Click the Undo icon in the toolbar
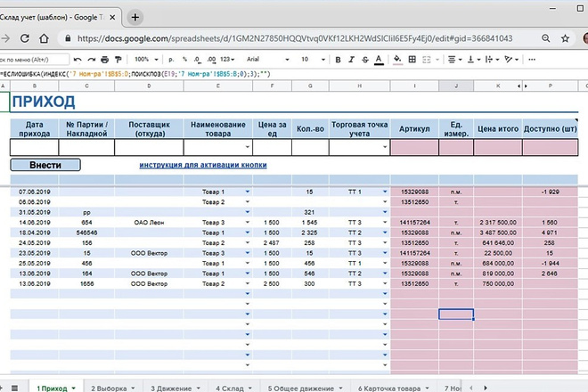This screenshot has width=588, height=392. 78,60
